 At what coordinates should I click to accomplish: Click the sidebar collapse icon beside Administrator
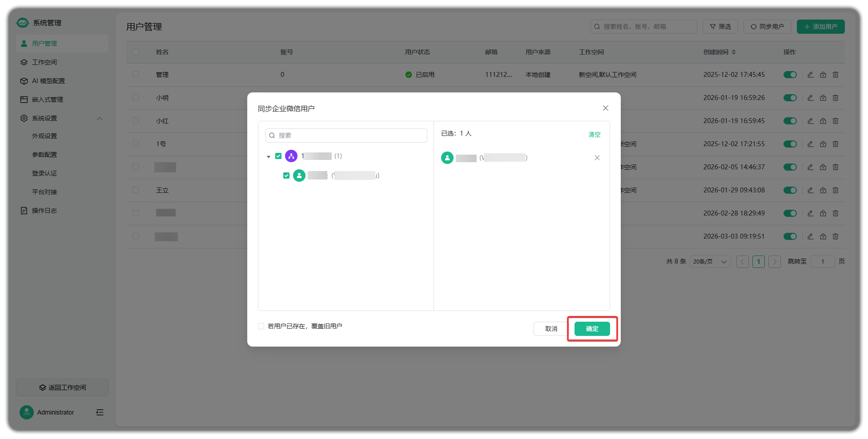tap(100, 412)
